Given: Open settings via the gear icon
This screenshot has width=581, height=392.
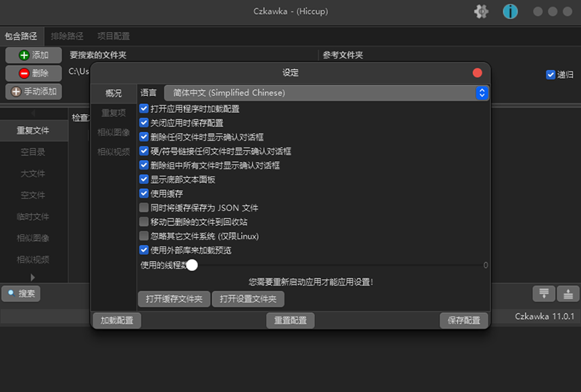Looking at the screenshot, I should coord(481,11).
